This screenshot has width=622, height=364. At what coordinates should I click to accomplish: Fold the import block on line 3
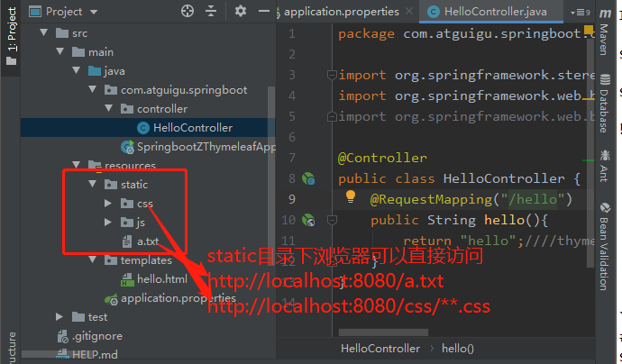(332, 75)
